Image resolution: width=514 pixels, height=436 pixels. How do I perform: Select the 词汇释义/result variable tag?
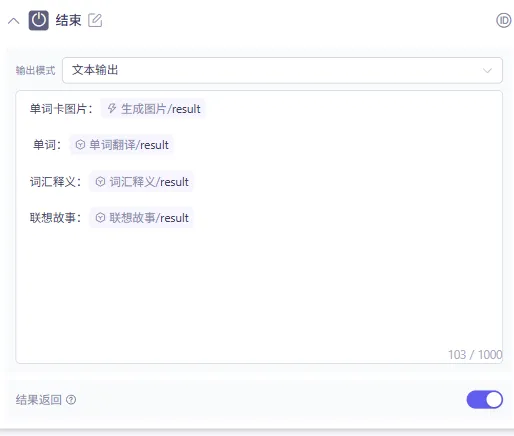141,182
